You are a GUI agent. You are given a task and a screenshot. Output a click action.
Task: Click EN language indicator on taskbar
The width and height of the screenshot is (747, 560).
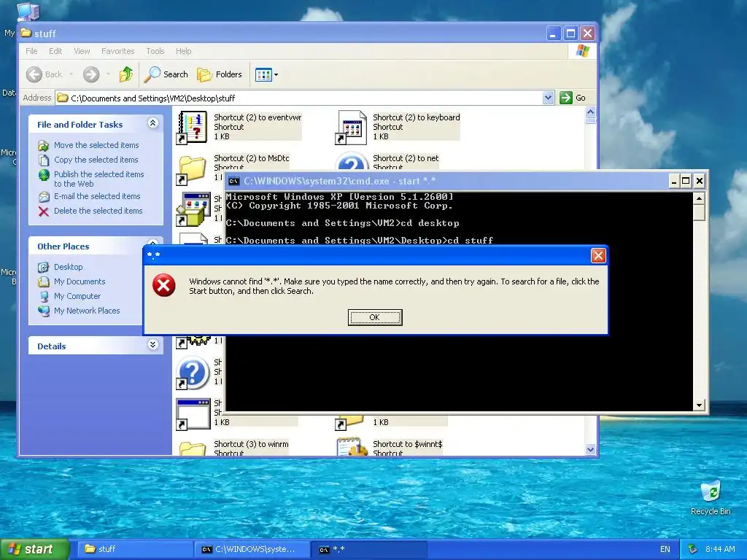tap(665, 549)
